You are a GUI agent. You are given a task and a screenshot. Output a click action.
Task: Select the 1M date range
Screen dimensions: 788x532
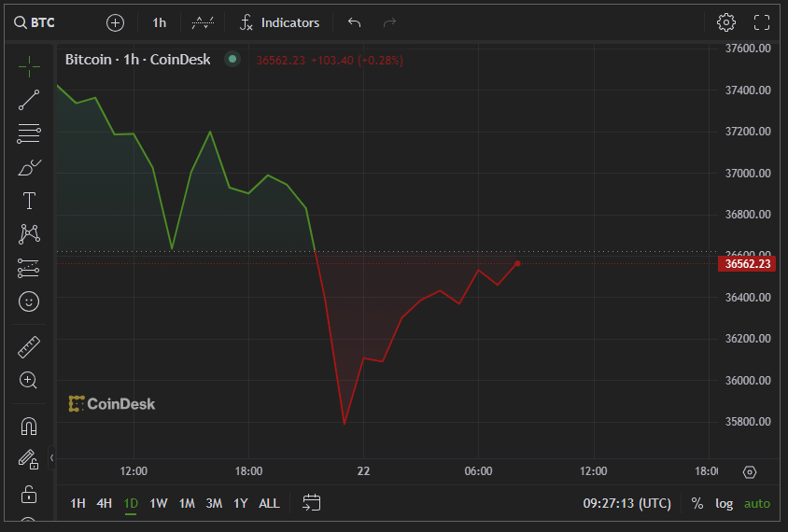pos(187,503)
